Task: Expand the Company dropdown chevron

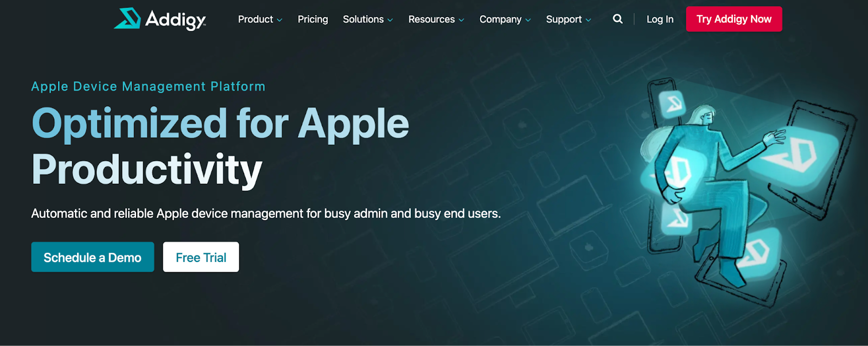Action: (x=528, y=20)
